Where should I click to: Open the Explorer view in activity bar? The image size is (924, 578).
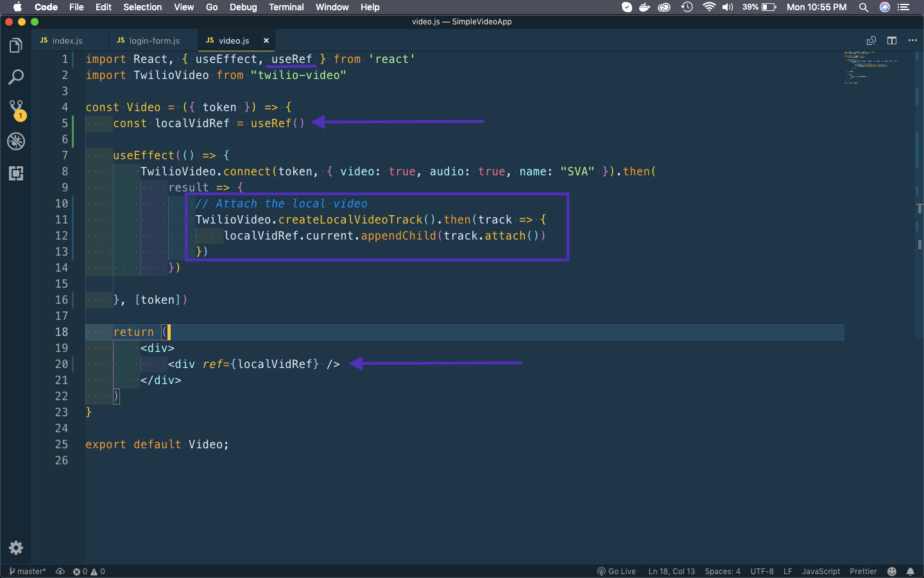[16, 46]
